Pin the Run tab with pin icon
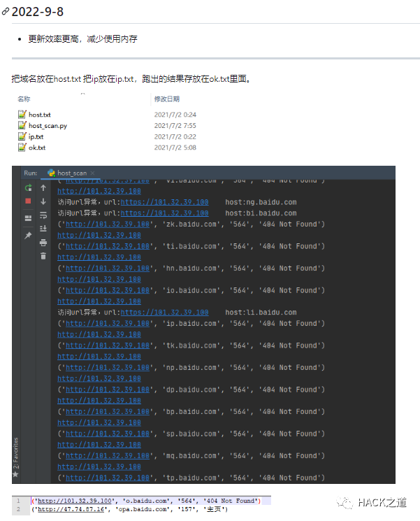Viewport: 420px width, 521px height. coord(28,235)
